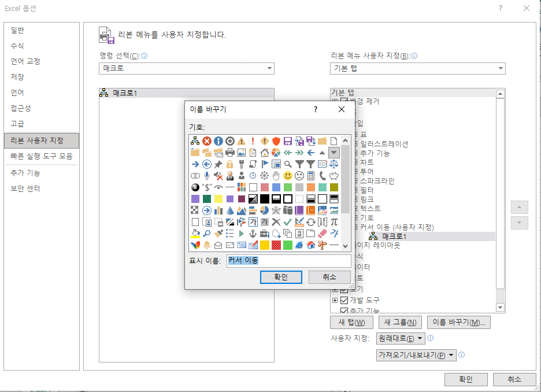Image resolution: width=541 pixels, height=392 pixels.
Task: Choose the Internet Explorer symbol
Action: (299, 245)
